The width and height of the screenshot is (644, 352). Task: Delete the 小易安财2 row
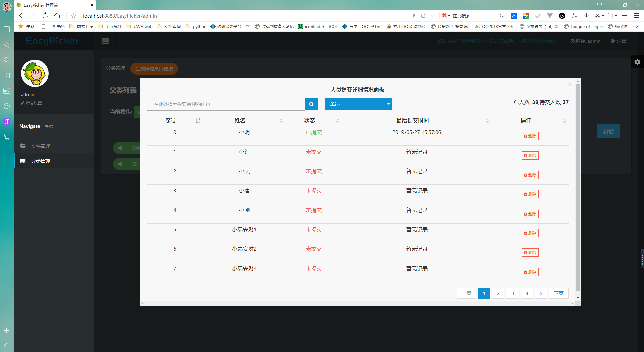(530, 253)
